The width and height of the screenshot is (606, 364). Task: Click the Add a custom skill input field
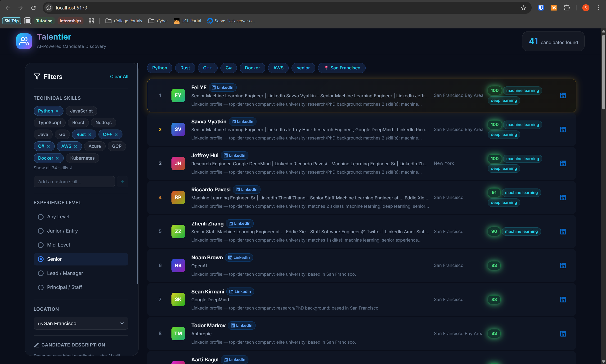(74, 181)
